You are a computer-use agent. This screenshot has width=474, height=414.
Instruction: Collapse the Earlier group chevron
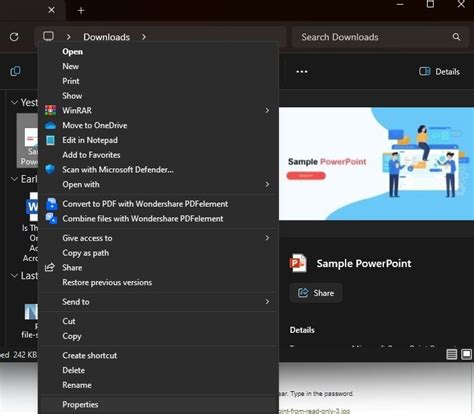click(x=14, y=179)
